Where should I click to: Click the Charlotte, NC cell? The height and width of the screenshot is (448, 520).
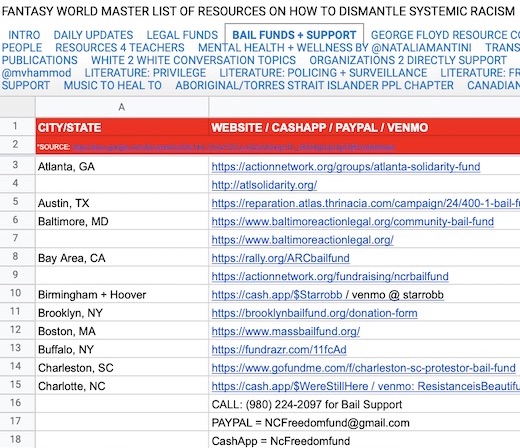[122, 386]
